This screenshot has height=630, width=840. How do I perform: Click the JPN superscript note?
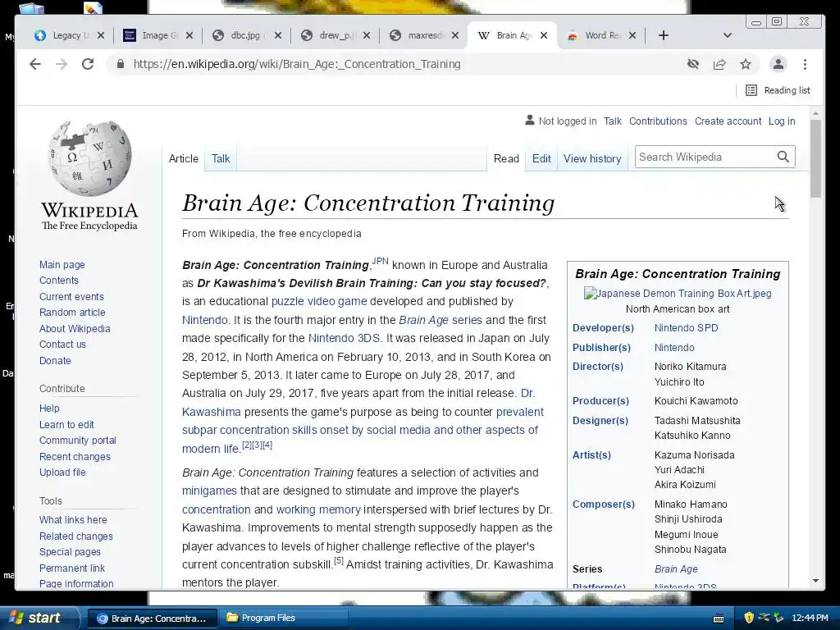click(380, 261)
